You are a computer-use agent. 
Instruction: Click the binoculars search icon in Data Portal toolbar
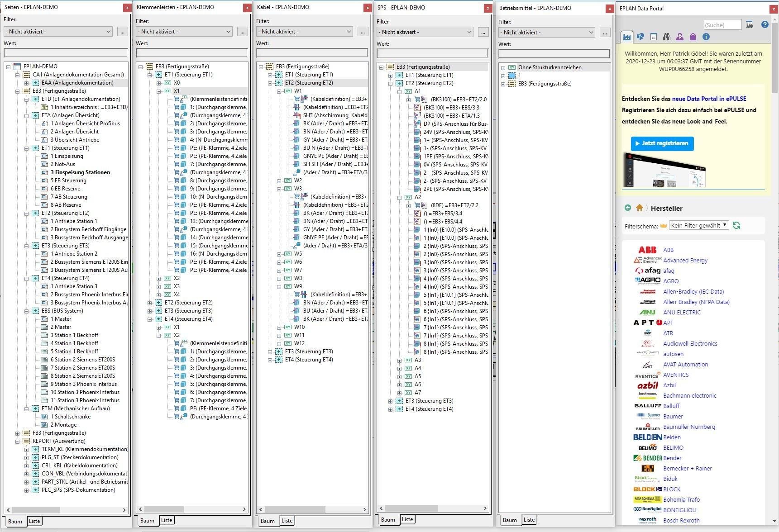tap(666, 37)
